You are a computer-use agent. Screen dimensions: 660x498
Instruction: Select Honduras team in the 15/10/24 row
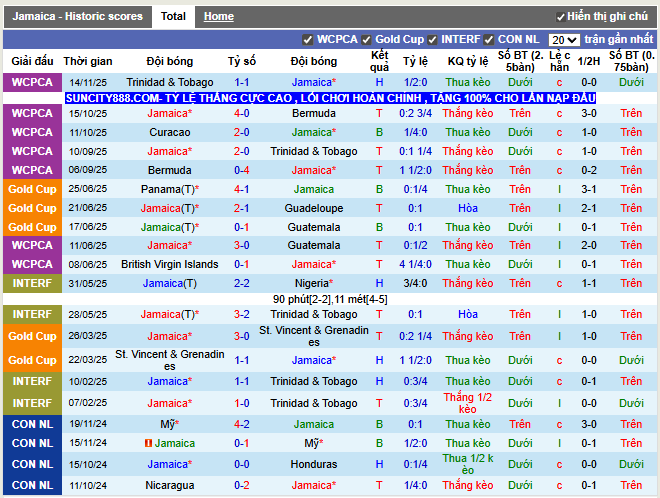pyautogui.click(x=314, y=464)
